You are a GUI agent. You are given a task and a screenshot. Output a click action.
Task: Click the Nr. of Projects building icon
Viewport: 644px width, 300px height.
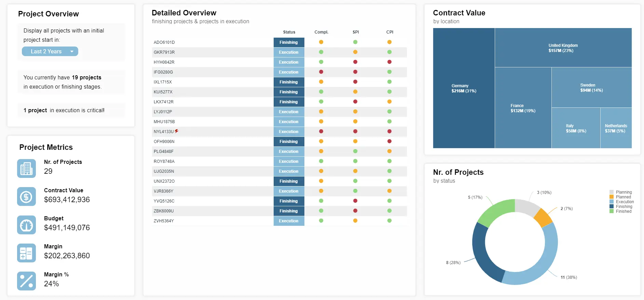[x=26, y=168]
